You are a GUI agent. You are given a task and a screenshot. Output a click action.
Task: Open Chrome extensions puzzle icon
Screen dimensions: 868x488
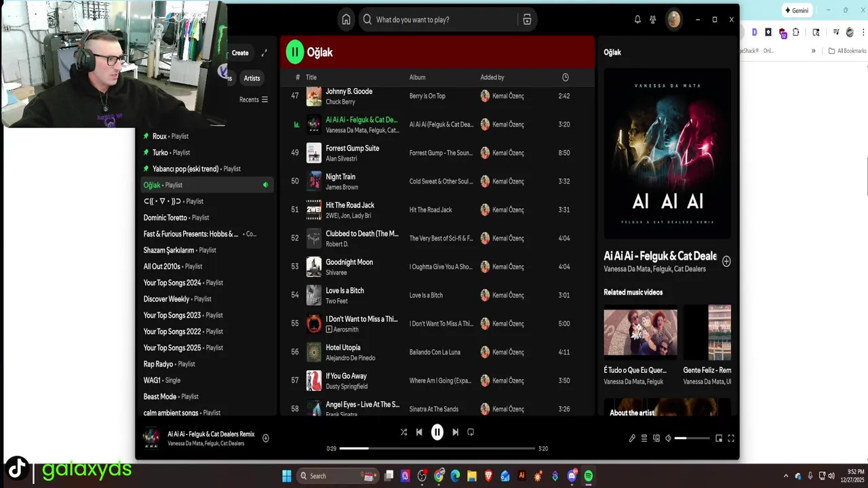coord(796,33)
